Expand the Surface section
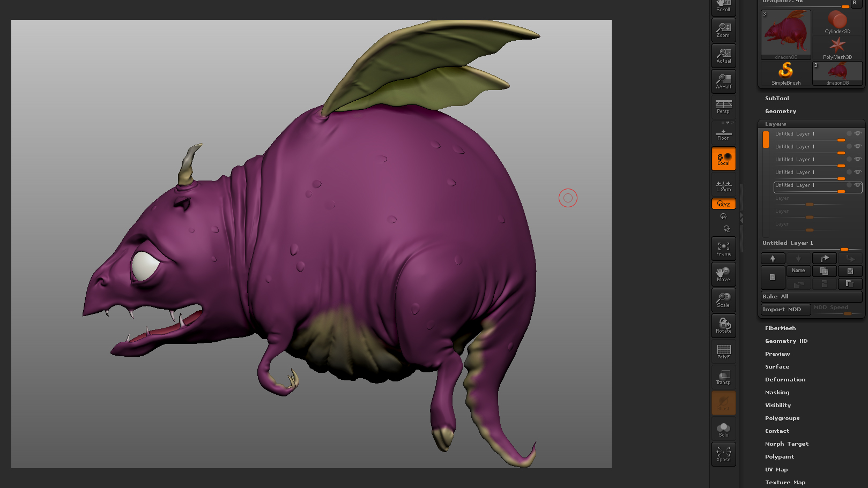Screen dimensions: 868x488 pyautogui.click(x=777, y=367)
